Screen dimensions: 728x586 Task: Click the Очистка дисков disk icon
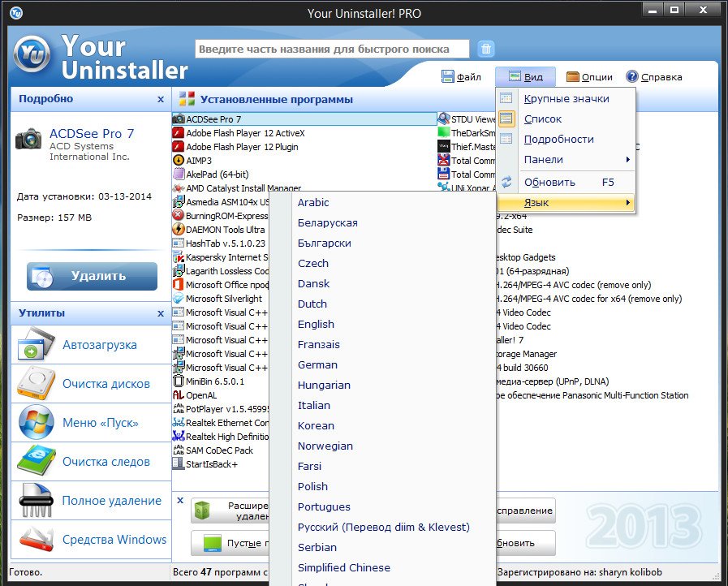click(36, 384)
